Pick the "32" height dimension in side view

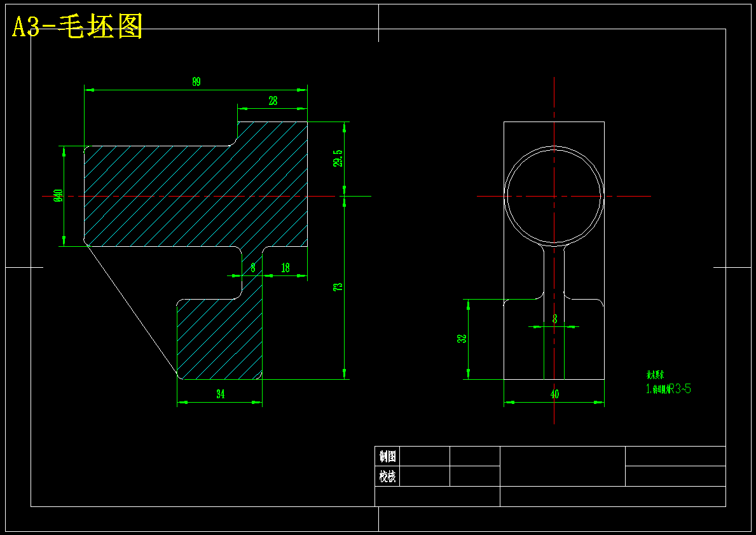click(x=462, y=338)
